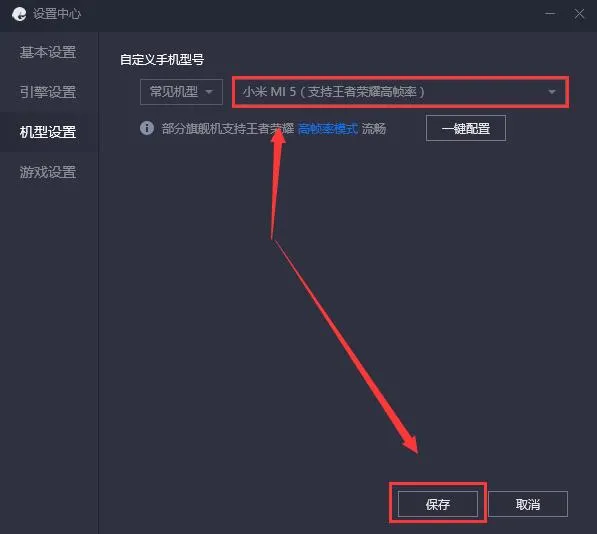
Task: Click the emulator logo icon in title bar
Action: point(19,14)
